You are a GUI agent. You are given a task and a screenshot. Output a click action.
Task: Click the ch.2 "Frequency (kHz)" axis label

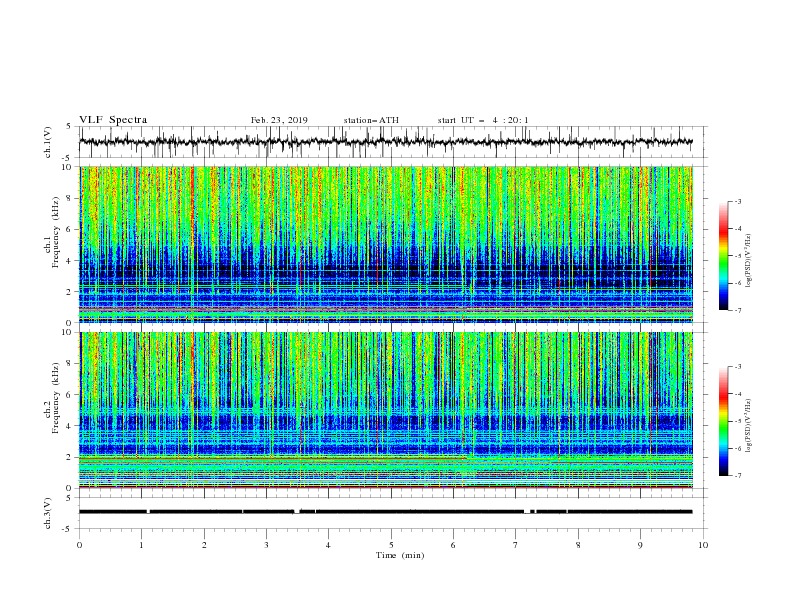(x=56, y=398)
